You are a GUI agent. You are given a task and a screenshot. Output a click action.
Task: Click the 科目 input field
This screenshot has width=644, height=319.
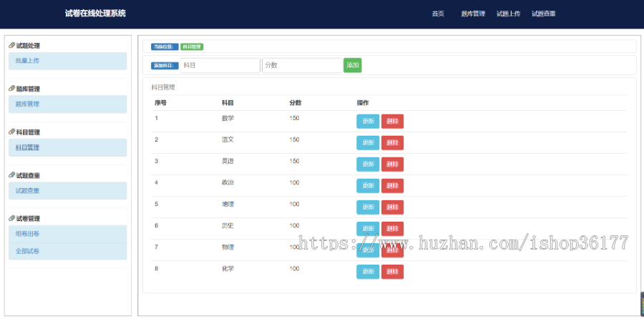pyautogui.click(x=220, y=65)
